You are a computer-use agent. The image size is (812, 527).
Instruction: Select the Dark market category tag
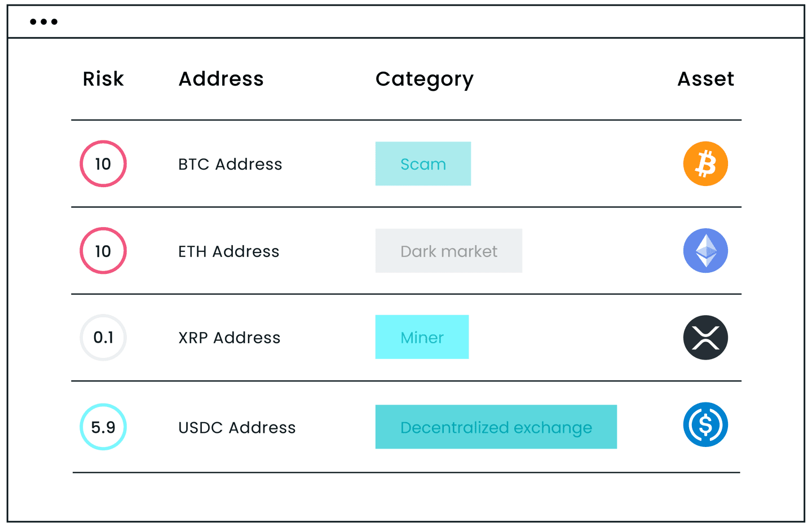point(449,251)
